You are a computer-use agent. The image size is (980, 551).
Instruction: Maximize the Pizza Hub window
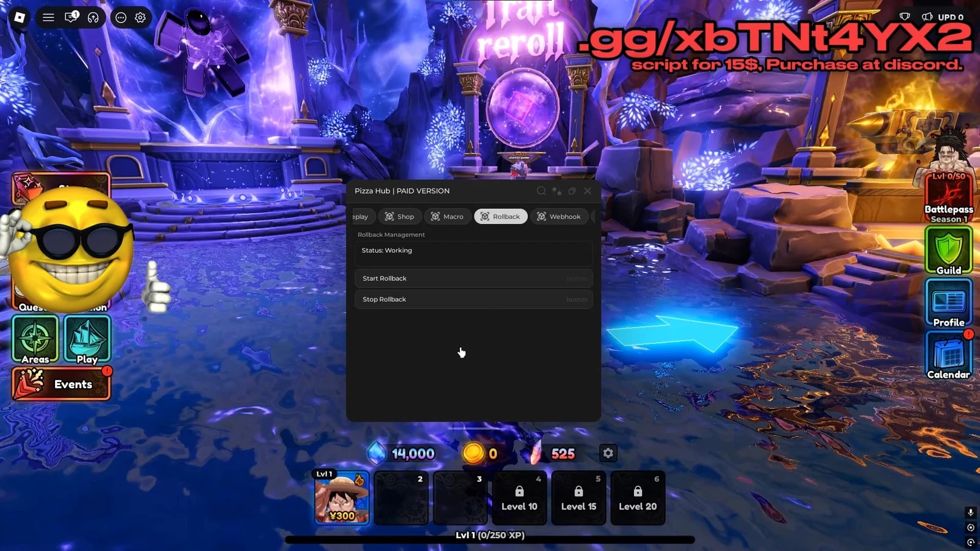(x=572, y=191)
